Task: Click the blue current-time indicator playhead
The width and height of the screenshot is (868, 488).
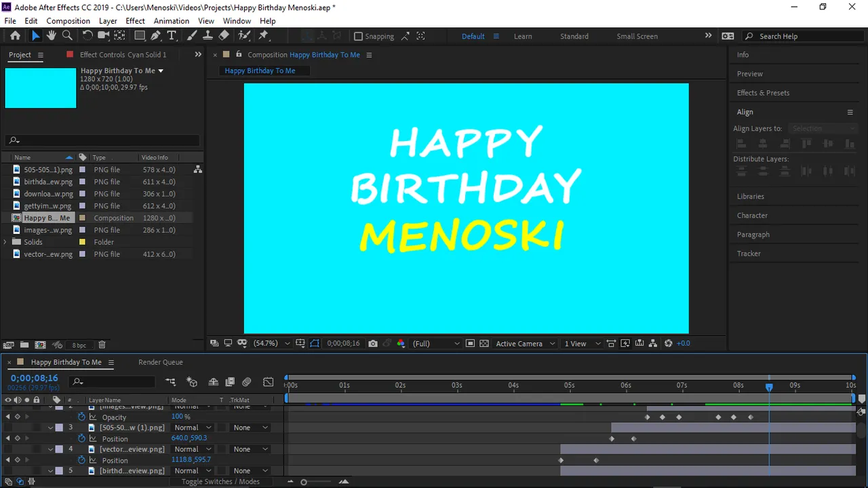Action: 769,387
